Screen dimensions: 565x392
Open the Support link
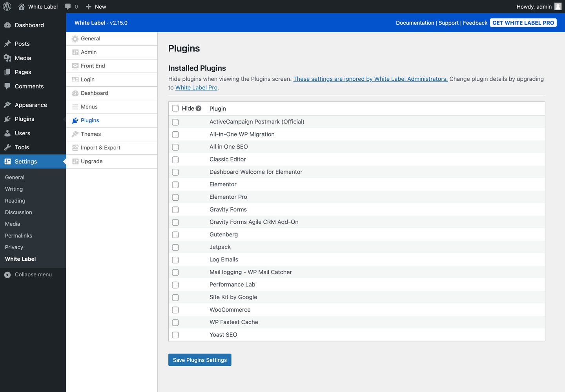click(448, 23)
